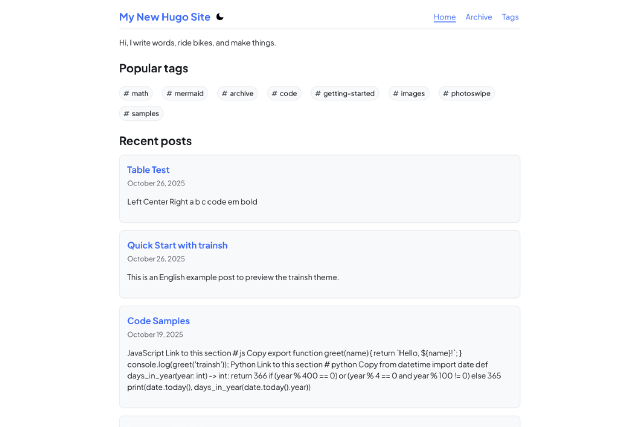Select the # samples tag
This screenshot has height=427, width=640.
[x=141, y=113]
